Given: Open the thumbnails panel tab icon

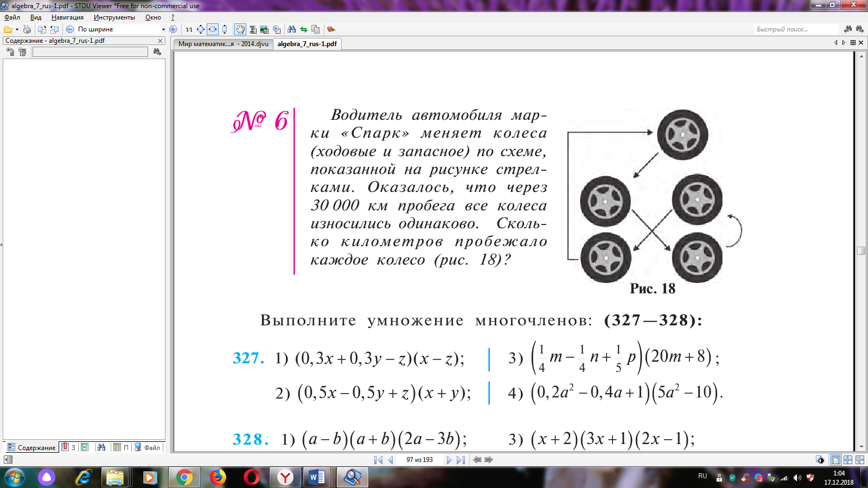Looking at the screenshot, I should pos(84,447).
